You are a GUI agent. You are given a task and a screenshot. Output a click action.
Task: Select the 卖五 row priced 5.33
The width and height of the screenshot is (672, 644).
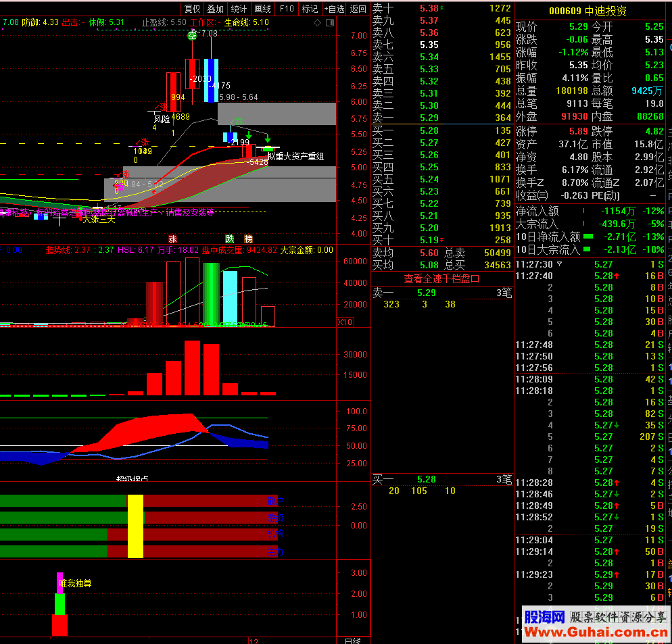click(442, 69)
